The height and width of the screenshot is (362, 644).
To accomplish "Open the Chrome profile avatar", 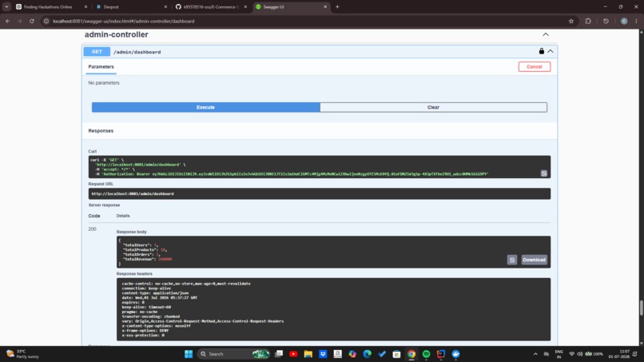I will 624,21.
